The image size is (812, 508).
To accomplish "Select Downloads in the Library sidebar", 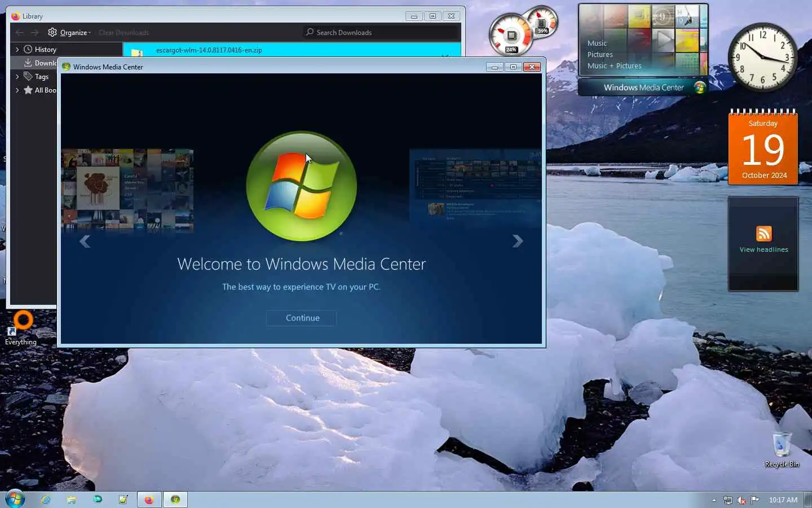I will click(x=41, y=63).
